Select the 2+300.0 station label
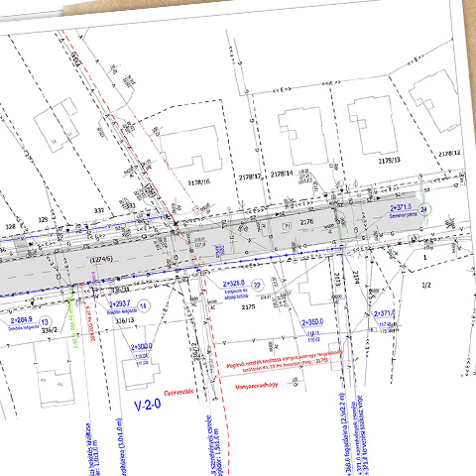476x476 pixels. pos(142,347)
